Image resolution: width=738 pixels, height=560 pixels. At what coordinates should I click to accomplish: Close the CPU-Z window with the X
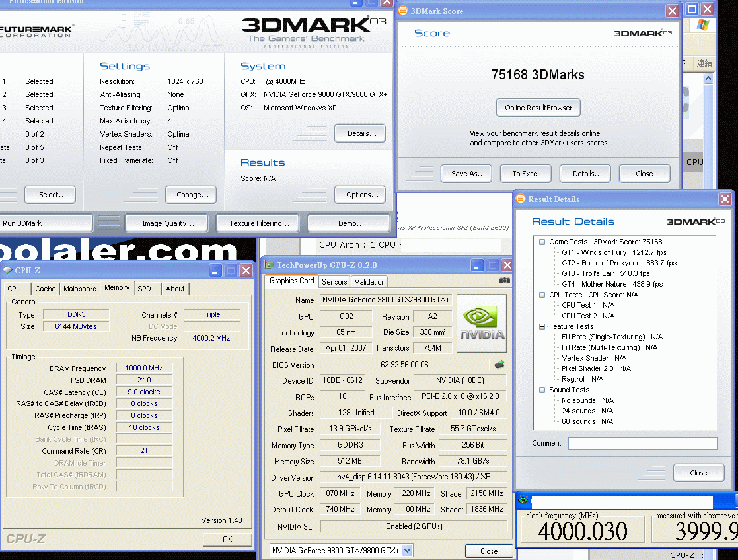pos(246,270)
